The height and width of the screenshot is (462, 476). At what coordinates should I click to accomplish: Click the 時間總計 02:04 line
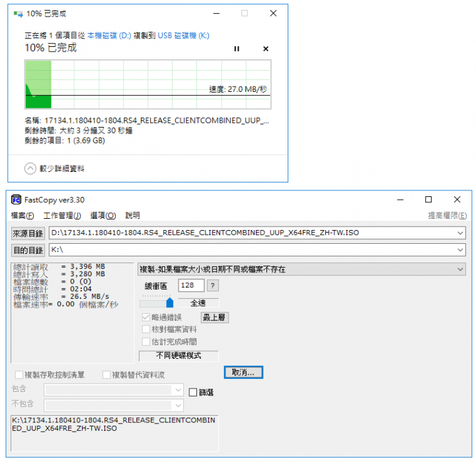[x=52, y=289]
